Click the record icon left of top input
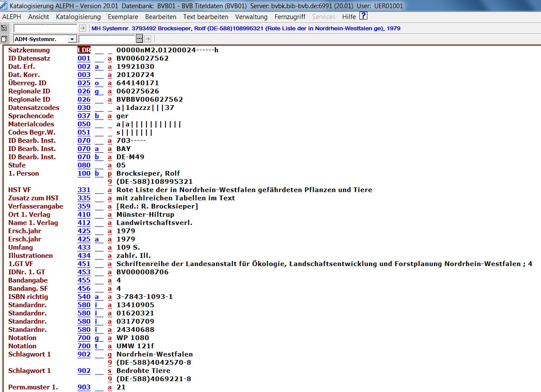 click(x=4, y=28)
